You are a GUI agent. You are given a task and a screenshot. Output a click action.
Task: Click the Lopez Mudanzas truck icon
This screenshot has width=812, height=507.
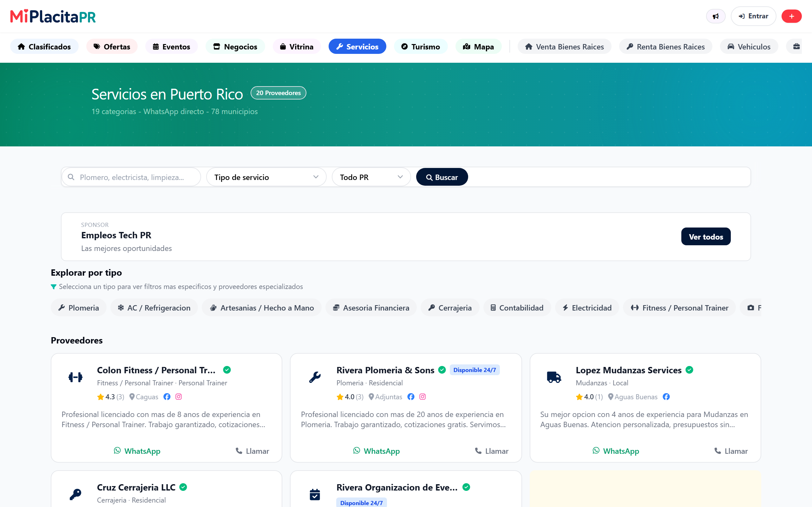554,377
